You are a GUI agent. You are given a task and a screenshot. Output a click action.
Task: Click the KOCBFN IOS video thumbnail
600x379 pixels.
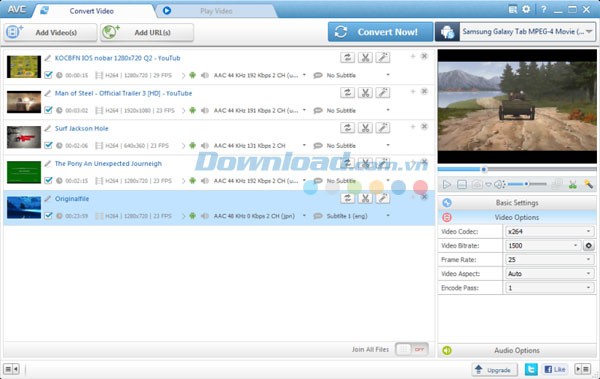pos(24,67)
